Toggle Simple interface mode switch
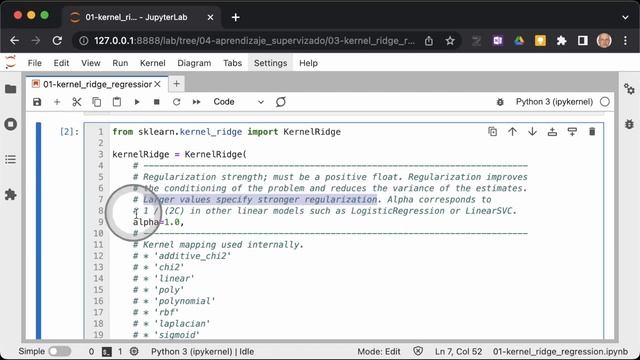640x360 pixels. click(x=60, y=351)
